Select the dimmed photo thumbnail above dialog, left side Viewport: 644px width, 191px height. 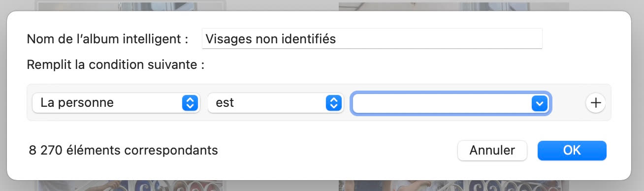(131, 6)
